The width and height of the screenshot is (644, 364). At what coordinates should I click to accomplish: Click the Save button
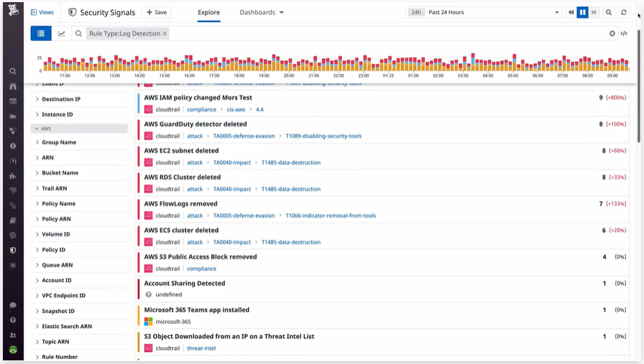click(157, 12)
